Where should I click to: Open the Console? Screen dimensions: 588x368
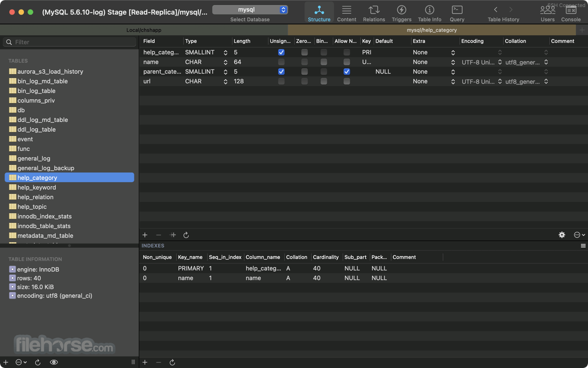(x=571, y=13)
